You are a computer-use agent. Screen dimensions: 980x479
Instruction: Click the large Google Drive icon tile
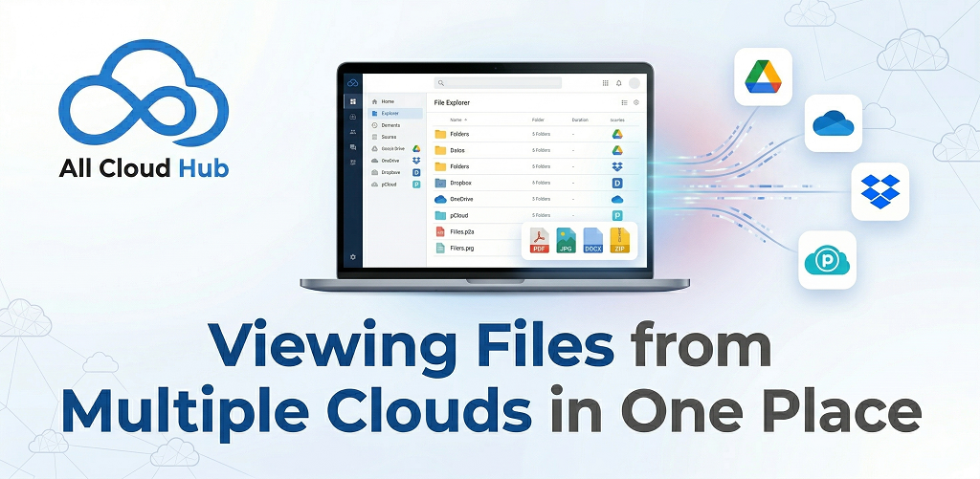point(763,76)
